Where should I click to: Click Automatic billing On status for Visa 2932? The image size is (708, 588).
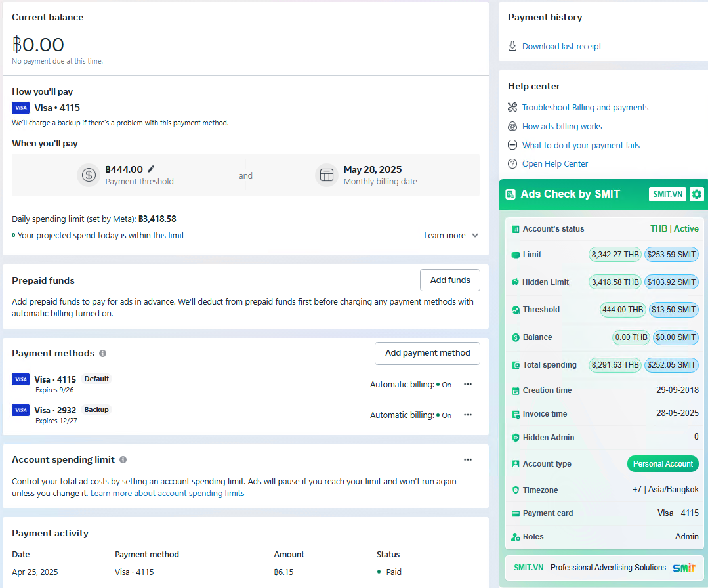point(411,415)
